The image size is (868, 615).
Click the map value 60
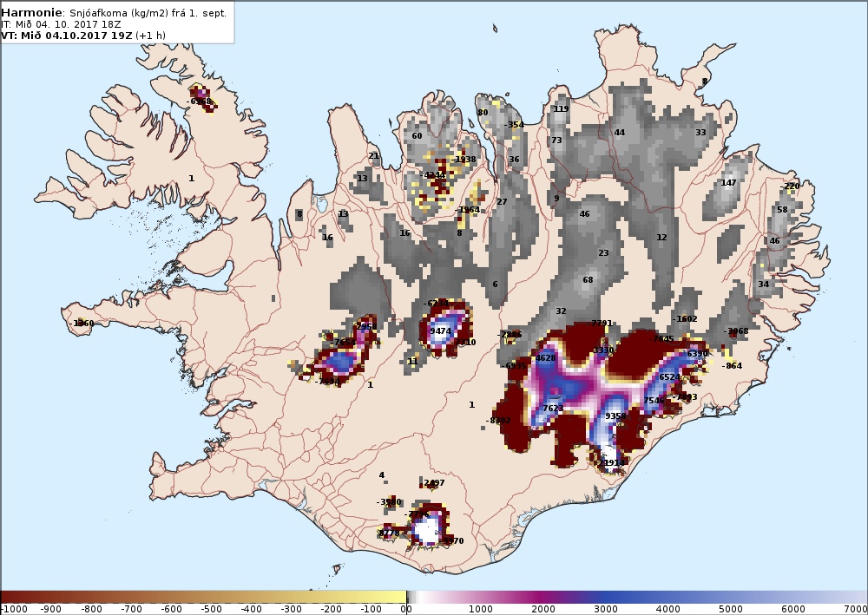(x=417, y=136)
